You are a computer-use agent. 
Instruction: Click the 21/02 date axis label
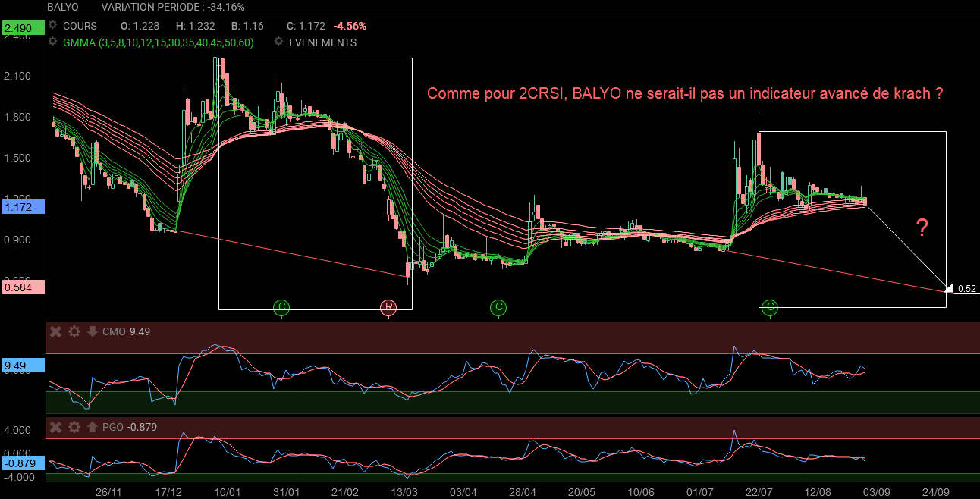click(x=345, y=491)
